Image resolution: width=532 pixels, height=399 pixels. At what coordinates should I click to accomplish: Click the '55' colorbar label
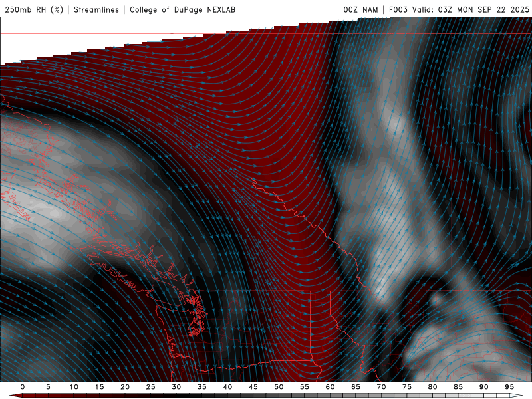pyautogui.click(x=305, y=387)
